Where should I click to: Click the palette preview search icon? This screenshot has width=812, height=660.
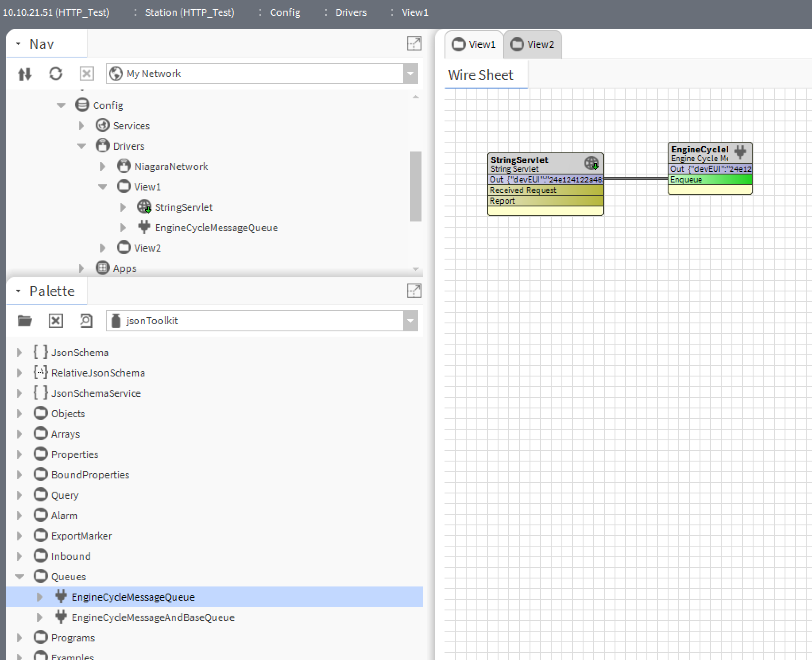pyautogui.click(x=86, y=321)
